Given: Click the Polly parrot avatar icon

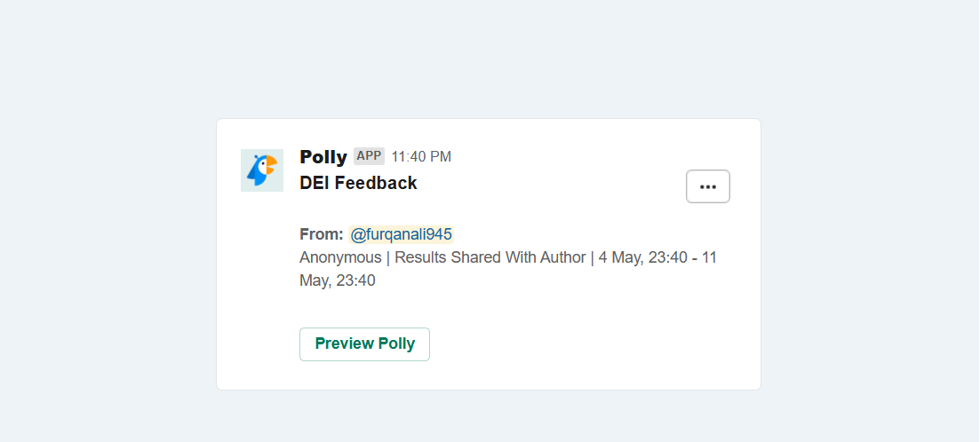Looking at the screenshot, I should click(262, 170).
